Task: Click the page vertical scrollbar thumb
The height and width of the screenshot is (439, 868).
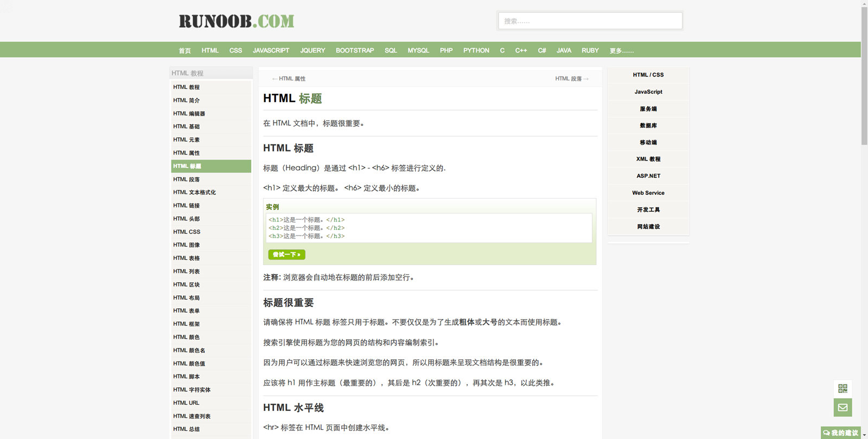Action: [x=864, y=76]
